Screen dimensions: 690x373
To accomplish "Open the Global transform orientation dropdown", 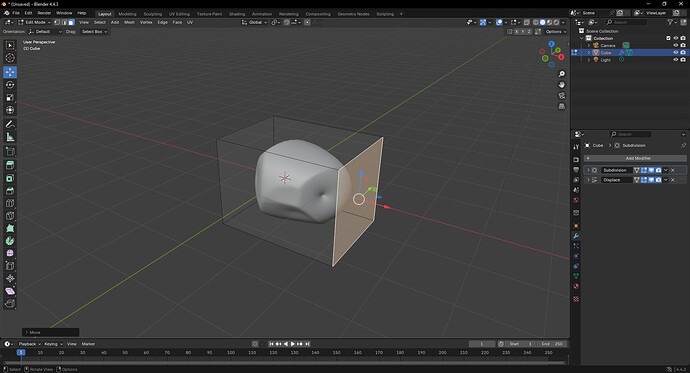I will pos(255,22).
